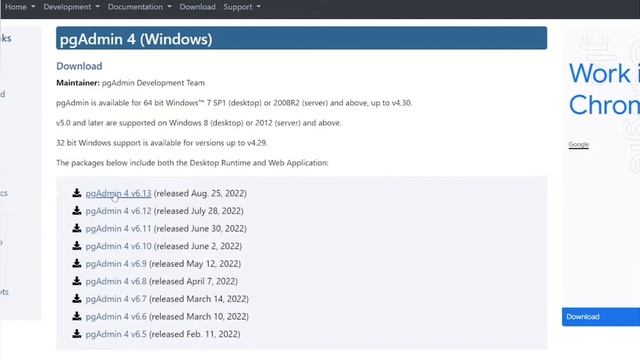Click text '(released Feb. 11, 2022)'

(x=195, y=334)
